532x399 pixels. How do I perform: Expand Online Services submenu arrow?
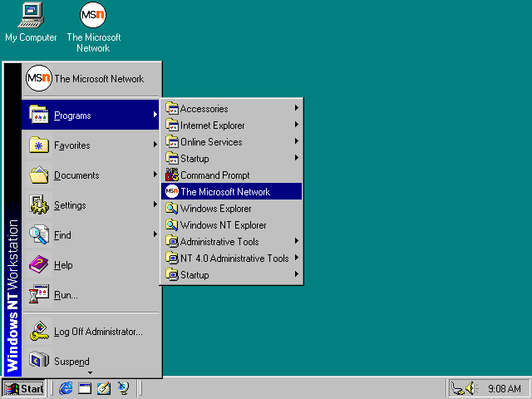coord(297,141)
